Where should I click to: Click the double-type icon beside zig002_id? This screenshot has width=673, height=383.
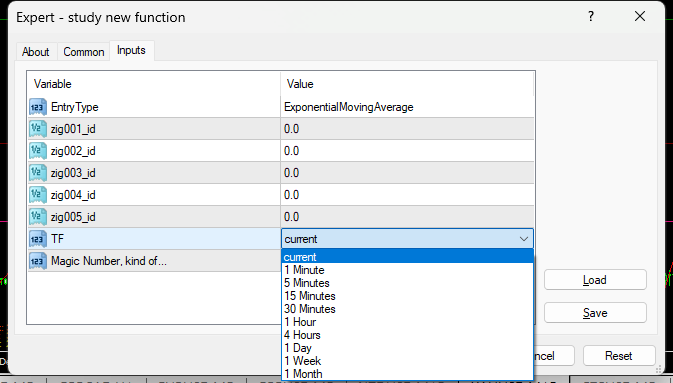[38, 151]
